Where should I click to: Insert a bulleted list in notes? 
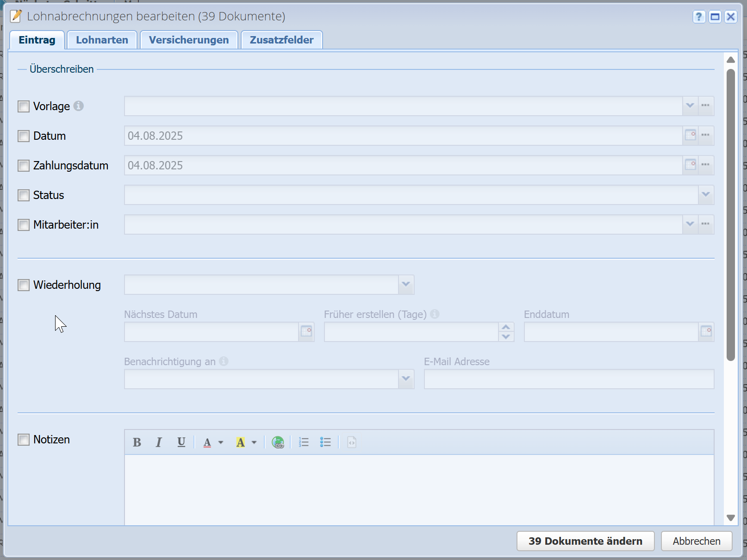click(325, 442)
